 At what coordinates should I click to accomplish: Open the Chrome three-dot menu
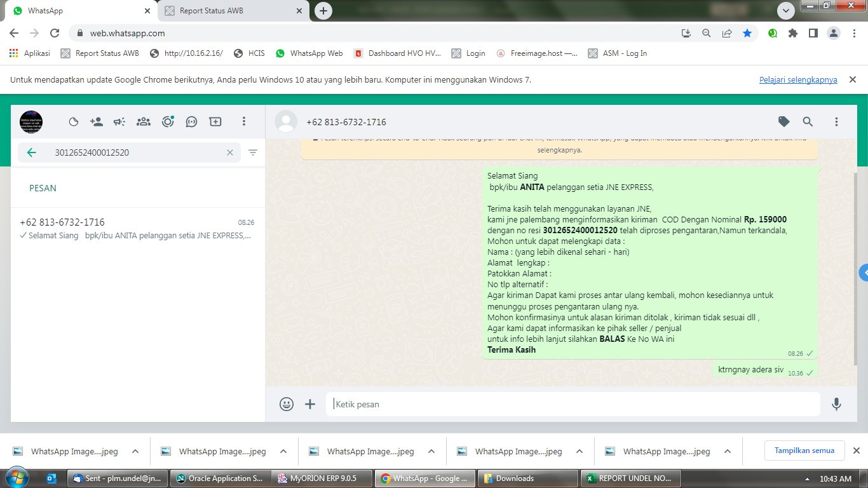pos(853,33)
